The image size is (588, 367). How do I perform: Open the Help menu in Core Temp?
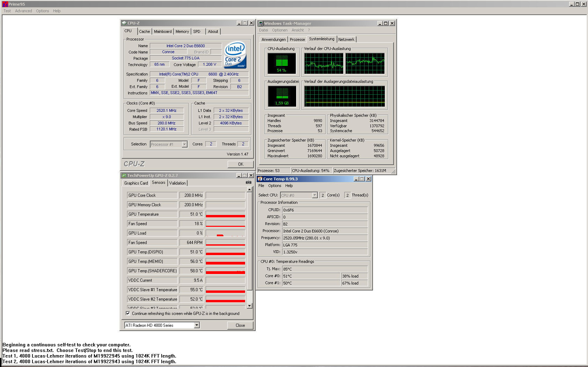[x=289, y=186]
